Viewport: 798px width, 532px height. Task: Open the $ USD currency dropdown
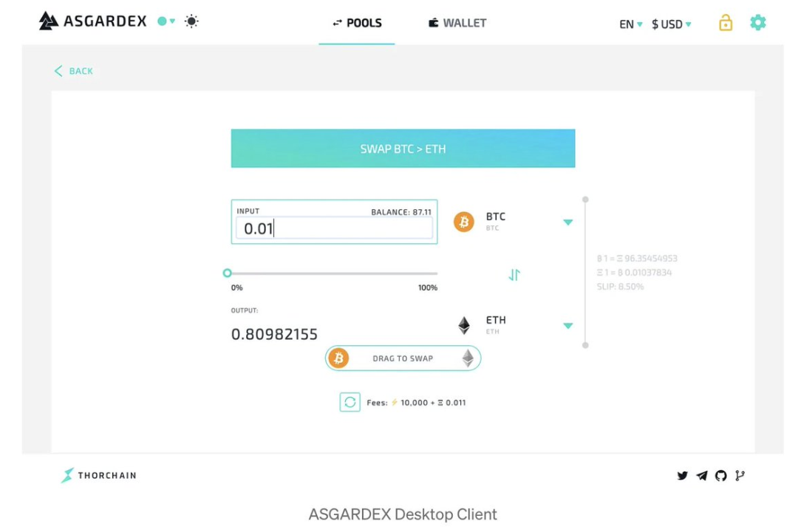tap(671, 24)
